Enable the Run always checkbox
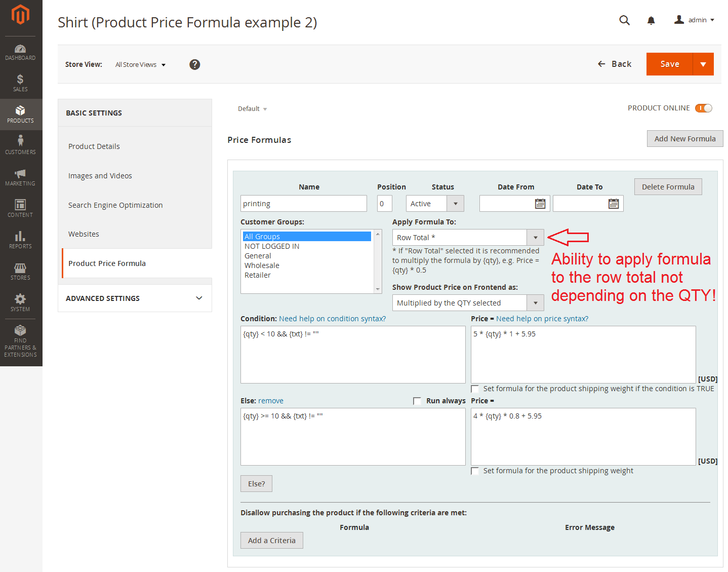Screen dimensions: 728x572 coord(417,401)
